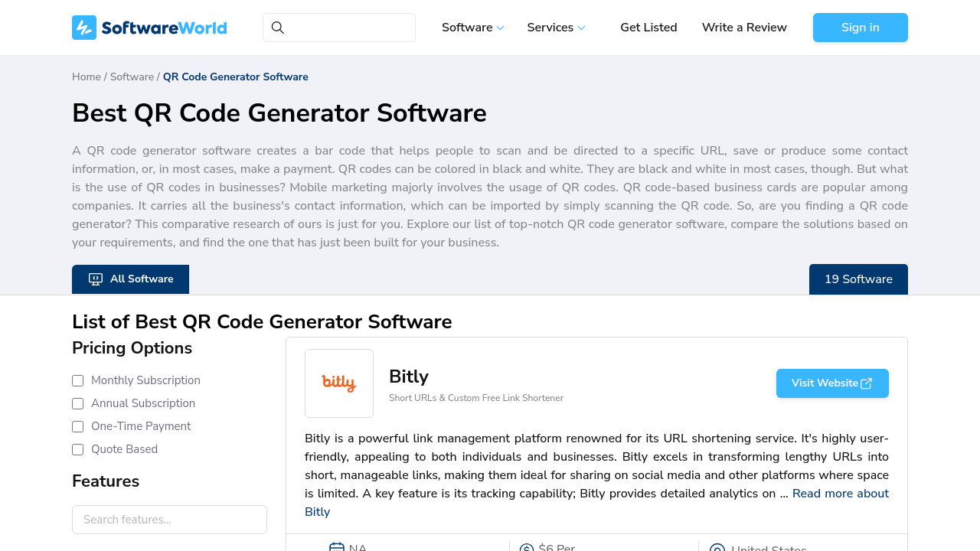Tick the One-Time Payment checkbox

click(77, 426)
